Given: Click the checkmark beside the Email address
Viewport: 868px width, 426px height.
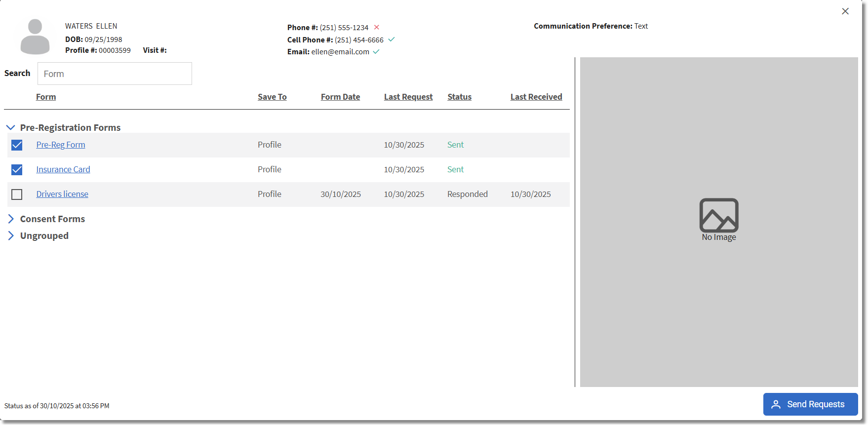Looking at the screenshot, I should coord(376,51).
